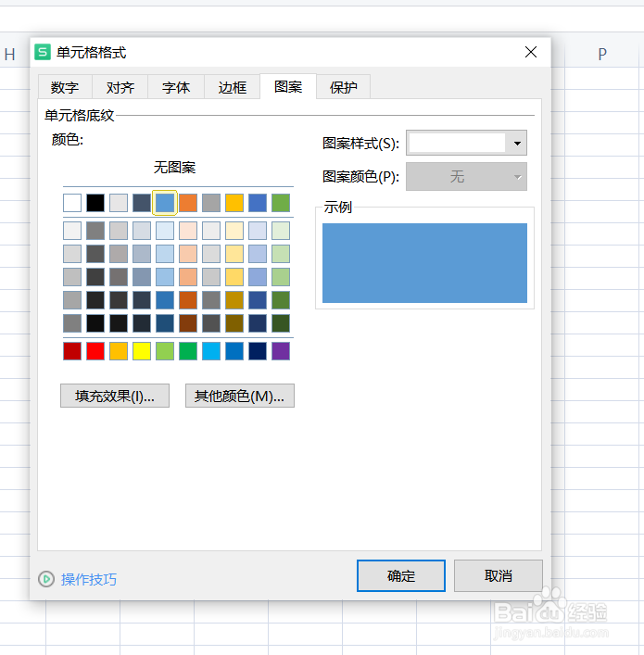
Task: Open the 操作技巧 link
Action: [x=89, y=579]
